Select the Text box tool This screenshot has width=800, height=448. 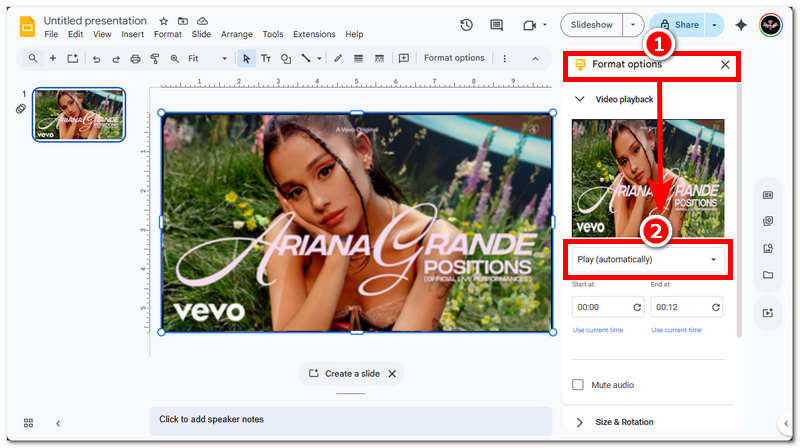266,59
